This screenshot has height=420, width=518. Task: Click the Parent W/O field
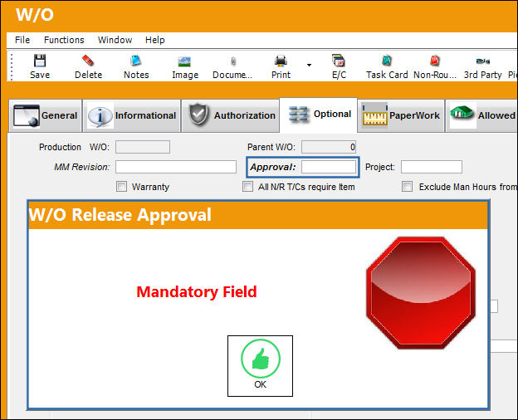329,147
